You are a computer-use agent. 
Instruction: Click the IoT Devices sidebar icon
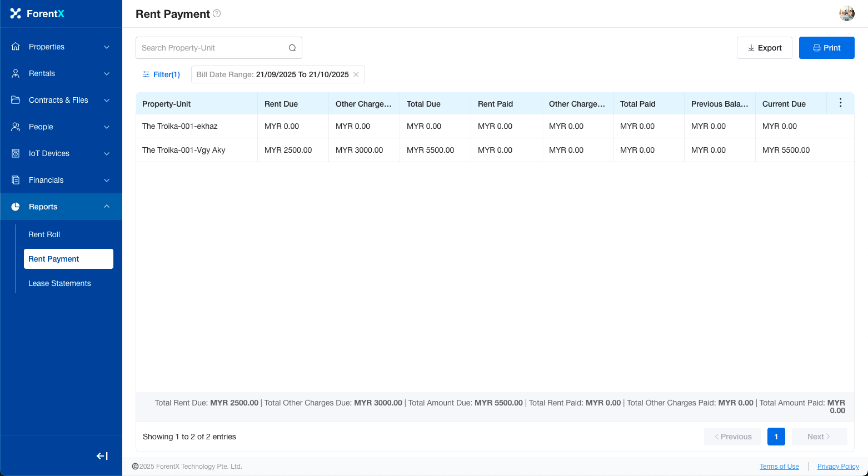[x=16, y=153]
